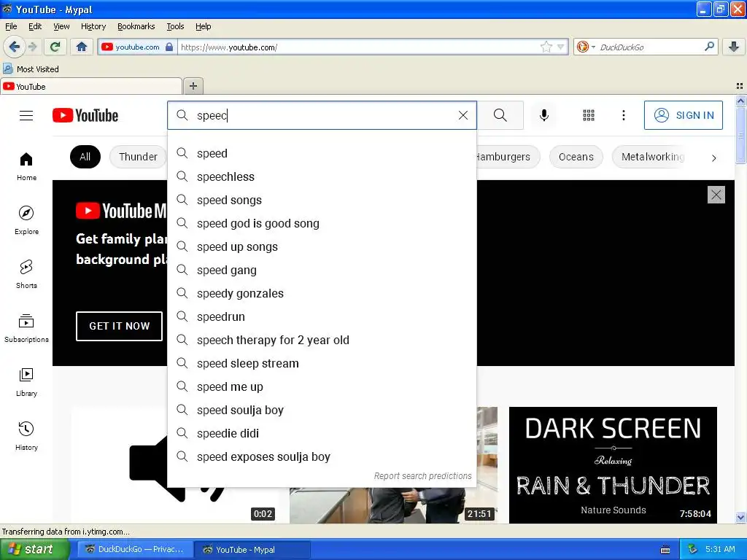The width and height of the screenshot is (747, 560).
Task: Click the DuckDuckGo search magnifier icon
Action: (709, 47)
